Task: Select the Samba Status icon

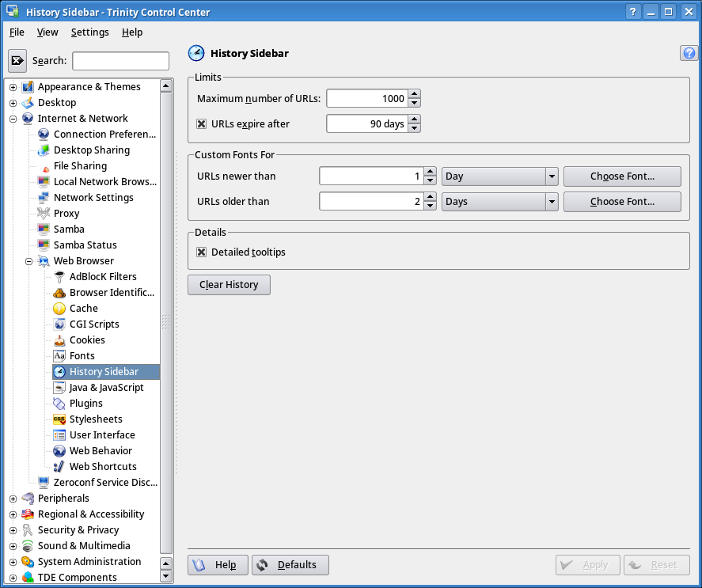Action: (44, 245)
